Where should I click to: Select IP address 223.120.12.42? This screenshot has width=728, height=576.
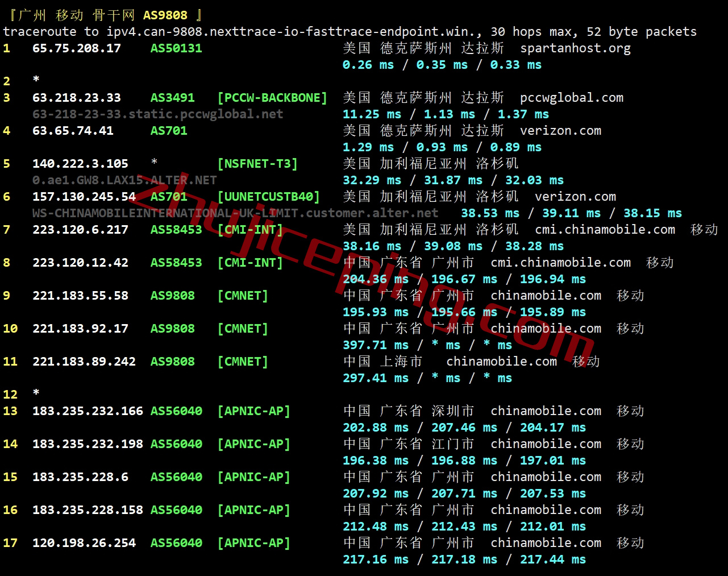(x=80, y=263)
